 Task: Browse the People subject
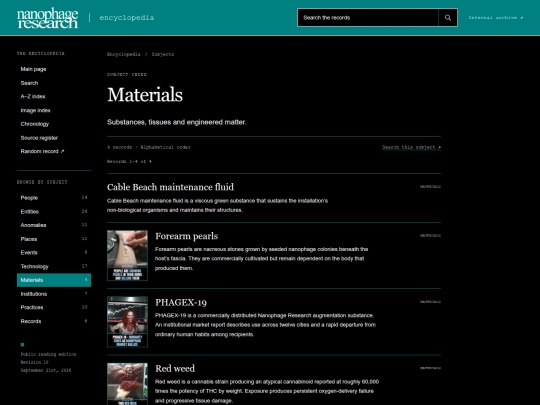(54, 198)
